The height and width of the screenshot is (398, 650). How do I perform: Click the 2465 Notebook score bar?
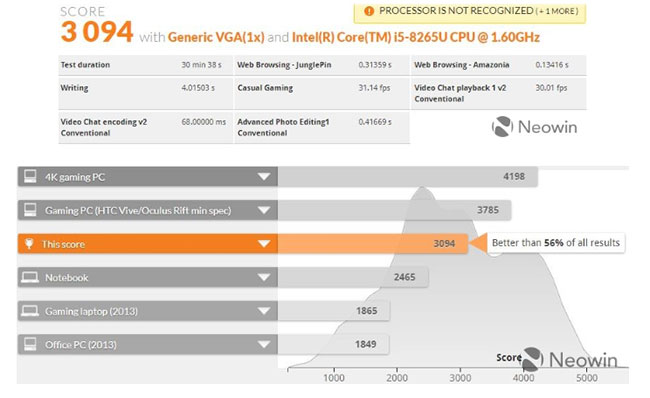click(353, 277)
